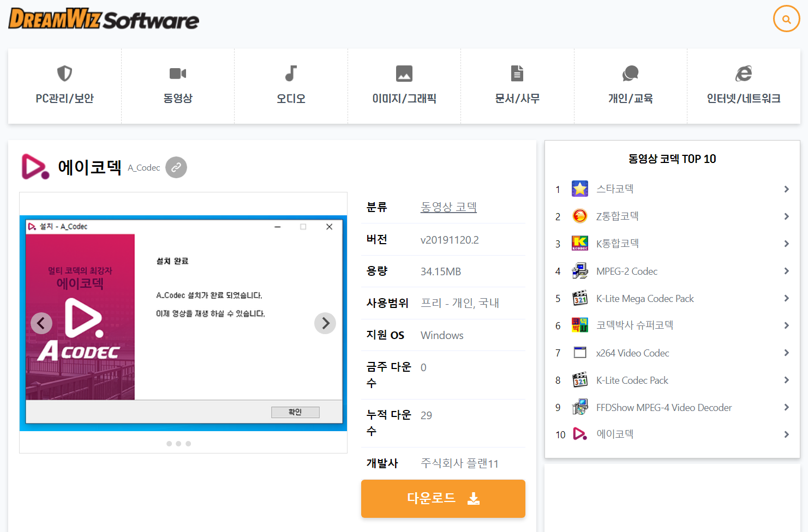Image resolution: width=808 pixels, height=532 pixels.
Task: Show the previous screenshot with left arrow
Action: [x=41, y=323]
